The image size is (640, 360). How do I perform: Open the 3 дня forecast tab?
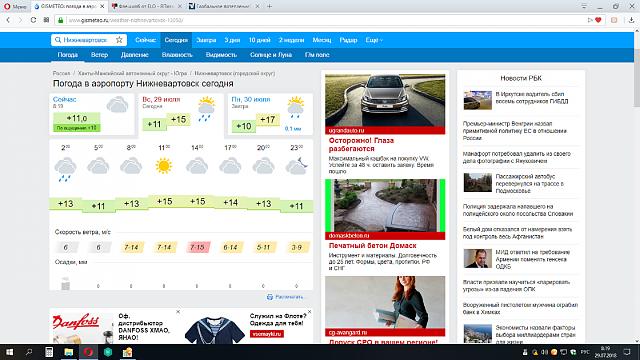[x=232, y=40]
